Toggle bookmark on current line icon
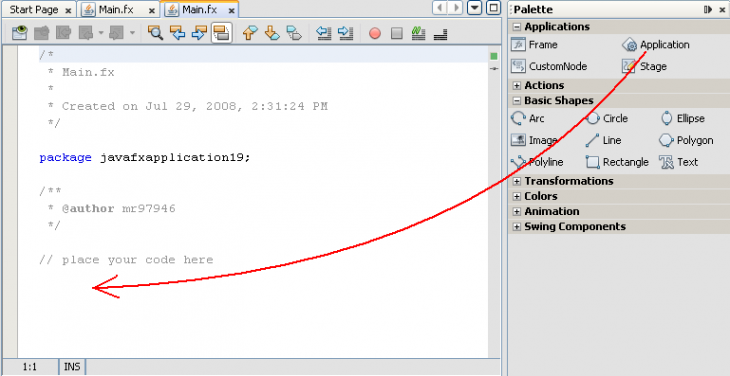 pyautogui.click(x=294, y=33)
